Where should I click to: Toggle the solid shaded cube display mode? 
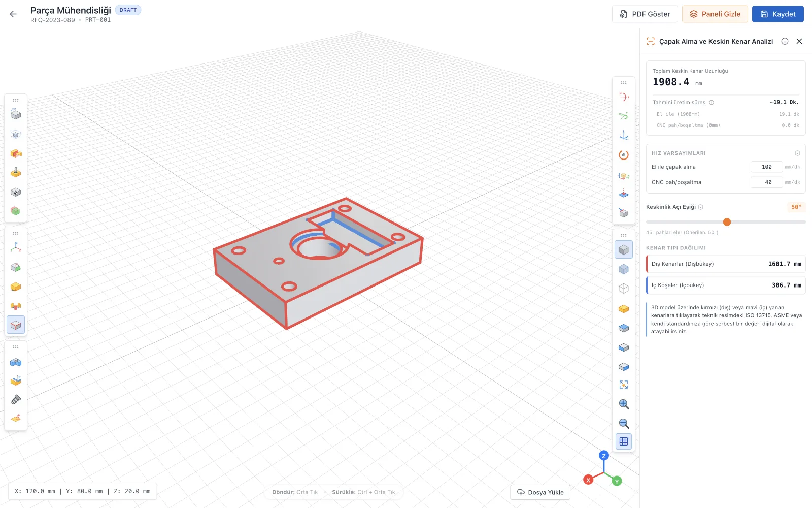pyautogui.click(x=624, y=249)
